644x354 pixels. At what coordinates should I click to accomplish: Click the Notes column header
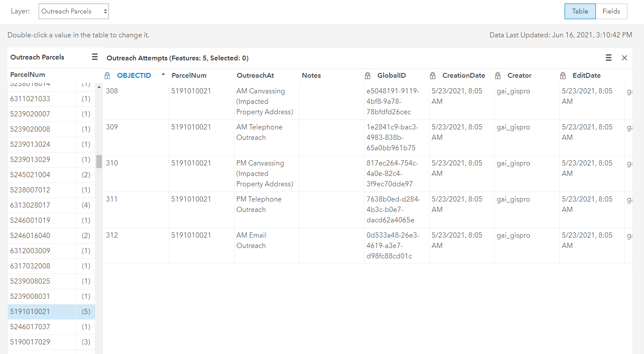click(311, 76)
